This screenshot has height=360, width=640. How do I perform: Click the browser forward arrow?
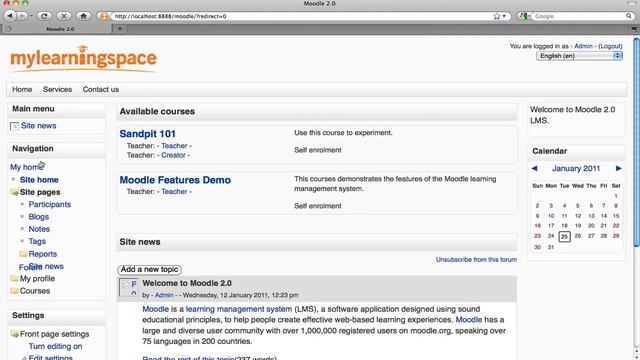22,16
